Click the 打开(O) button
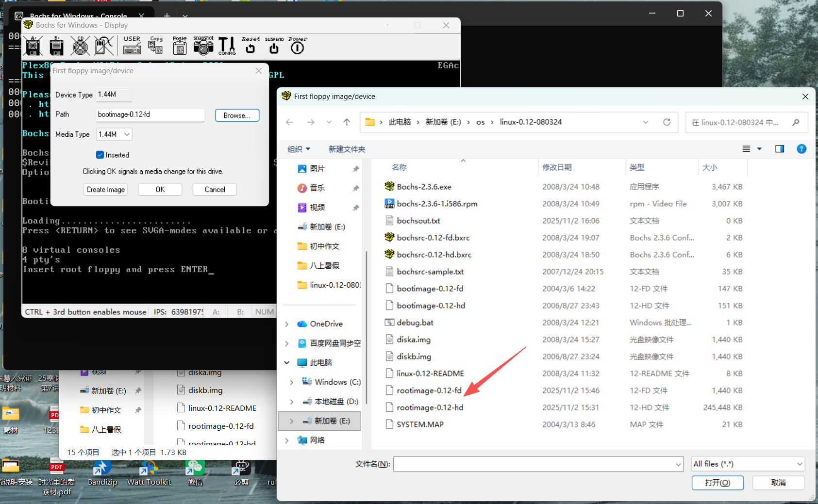Viewport: 818px width, 504px height. [718, 483]
